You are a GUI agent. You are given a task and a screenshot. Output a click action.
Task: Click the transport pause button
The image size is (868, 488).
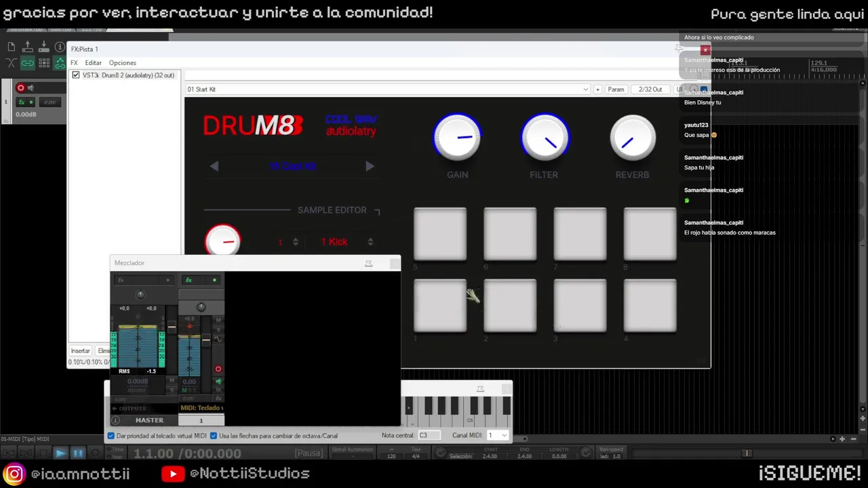(77, 453)
